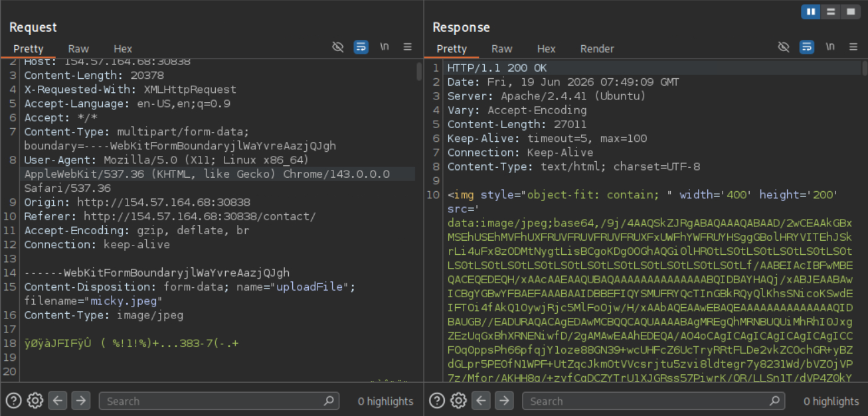Click the Response panel vertical scrollbar
This screenshot has height=416, width=868.
(x=865, y=68)
